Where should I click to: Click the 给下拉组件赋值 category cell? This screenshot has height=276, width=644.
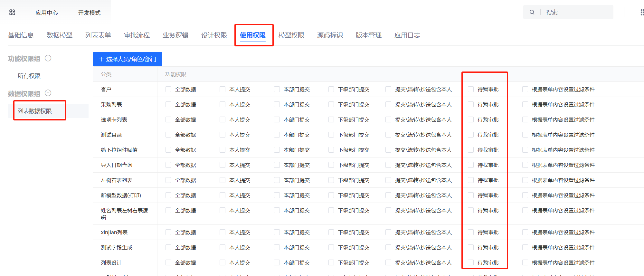[x=125, y=150]
